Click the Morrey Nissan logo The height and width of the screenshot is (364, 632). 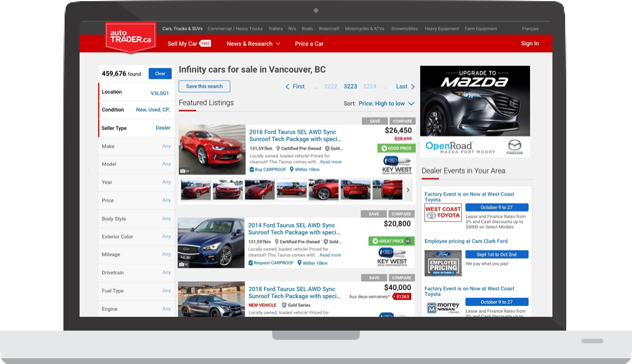[x=443, y=308]
